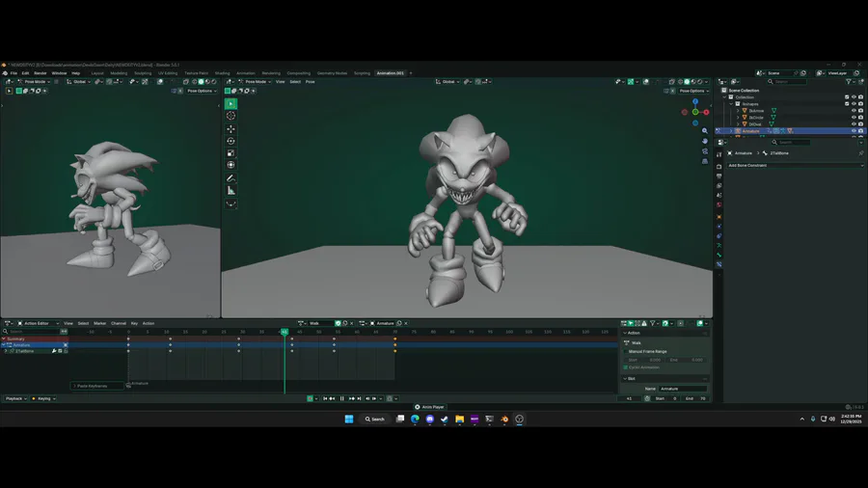868x488 pixels.
Task: Open the Render menu
Action: [x=41, y=73]
